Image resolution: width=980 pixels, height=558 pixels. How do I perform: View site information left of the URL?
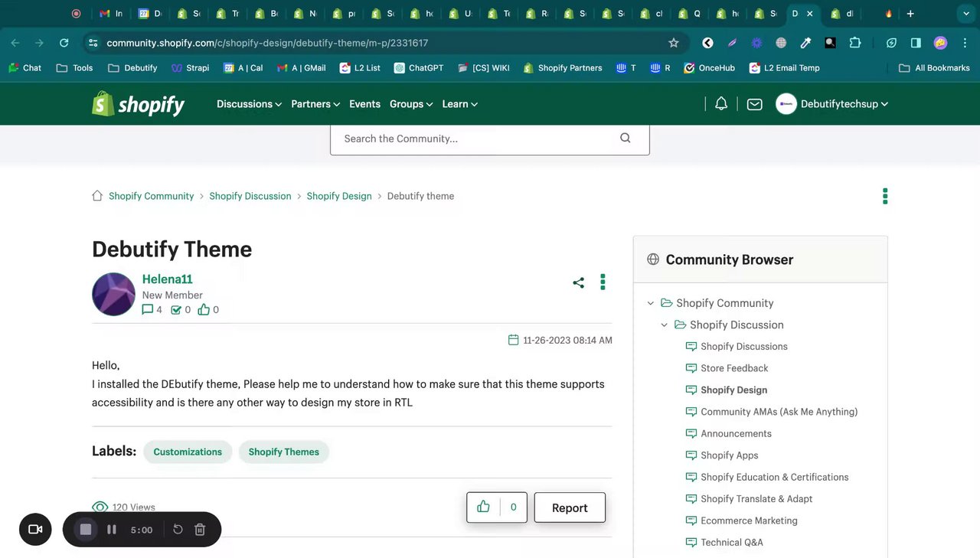click(93, 43)
